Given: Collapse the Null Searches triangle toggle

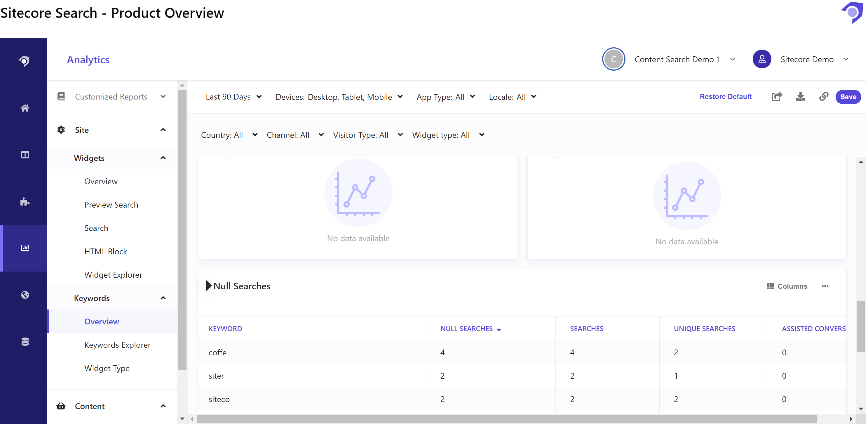Looking at the screenshot, I should coord(209,286).
